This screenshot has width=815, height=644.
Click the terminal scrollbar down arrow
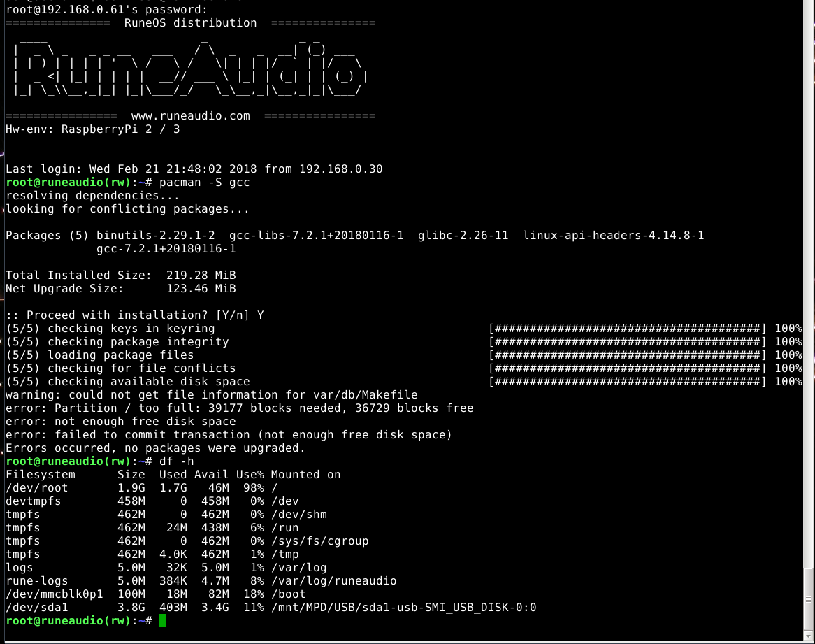coord(808,636)
